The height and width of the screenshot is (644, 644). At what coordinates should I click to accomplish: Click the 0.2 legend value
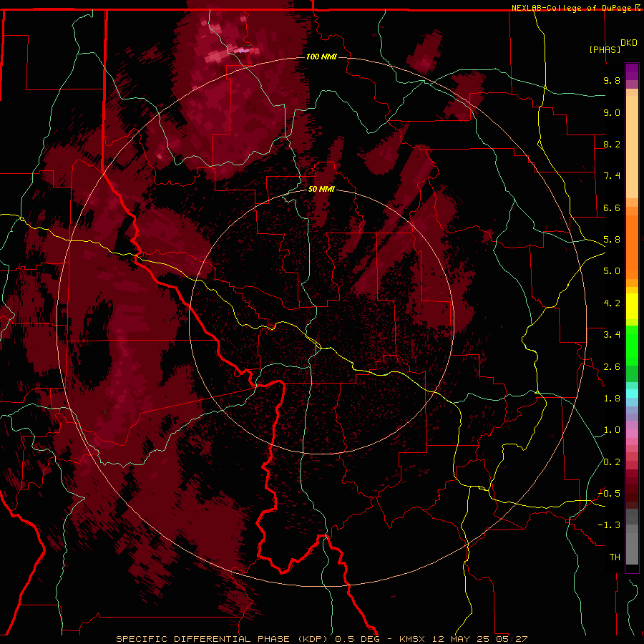tap(612, 462)
